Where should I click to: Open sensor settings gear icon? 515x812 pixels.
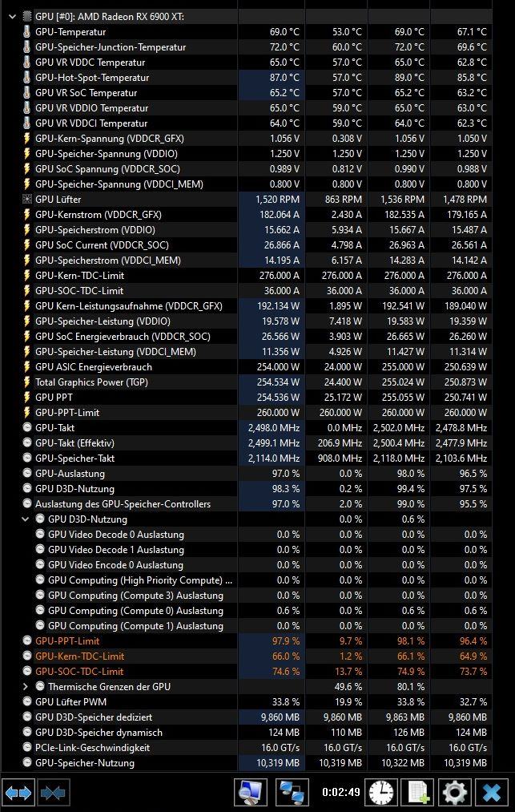tap(455, 792)
